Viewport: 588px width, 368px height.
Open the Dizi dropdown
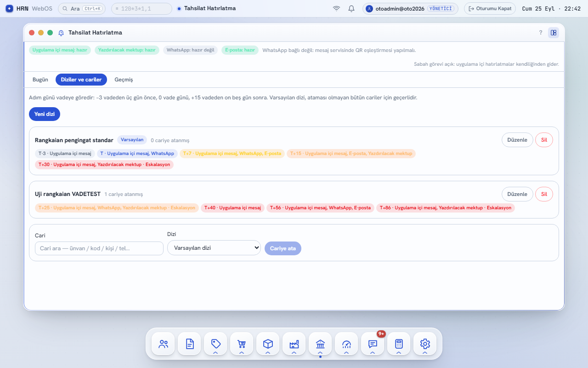[x=214, y=248]
